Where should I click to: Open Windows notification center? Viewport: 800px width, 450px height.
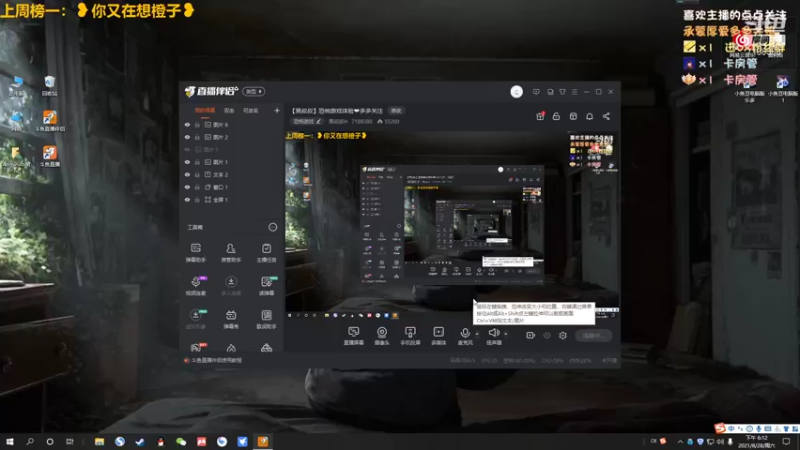click(787, 442)
